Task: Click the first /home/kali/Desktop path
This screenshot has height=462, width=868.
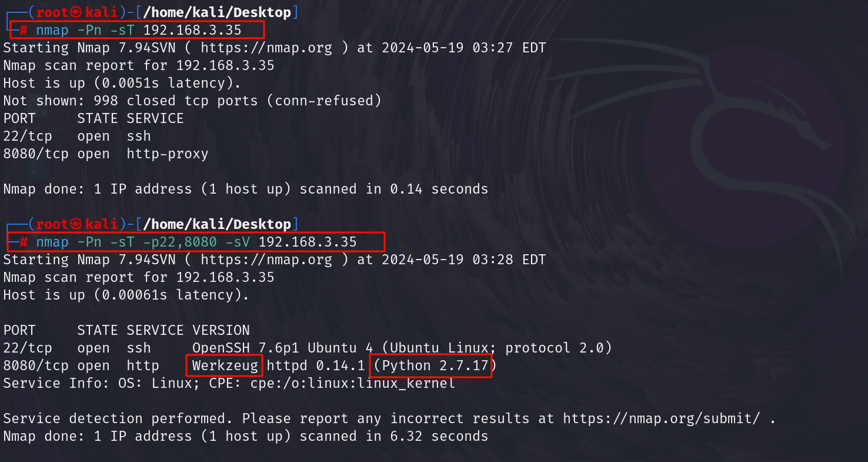Action: click(217, 12)
